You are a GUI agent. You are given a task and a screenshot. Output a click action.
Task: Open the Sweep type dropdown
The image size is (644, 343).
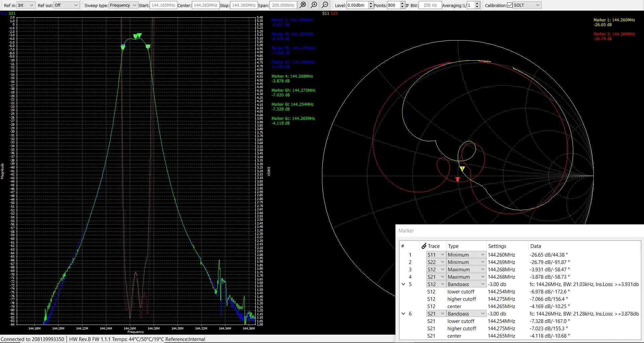tap(123, 5)
